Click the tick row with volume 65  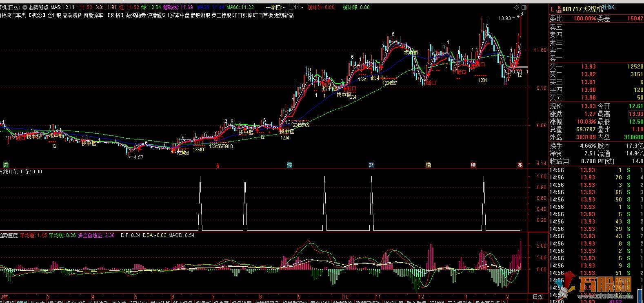point(596,192)
